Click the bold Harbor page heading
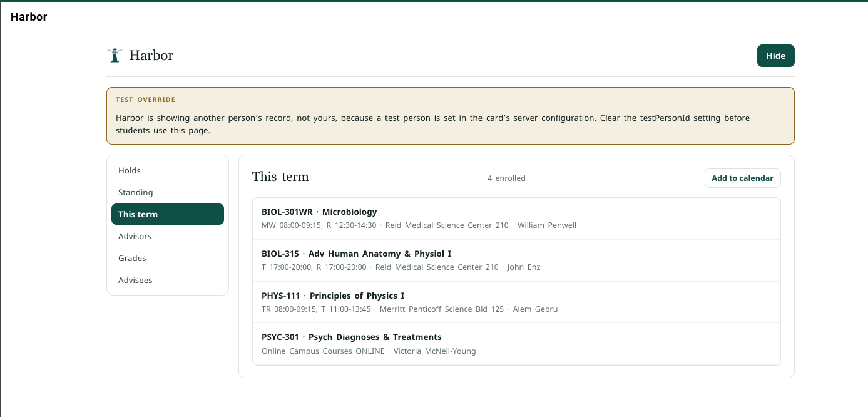Viewport: 868px width, 417px height. [x=29, y=17]
